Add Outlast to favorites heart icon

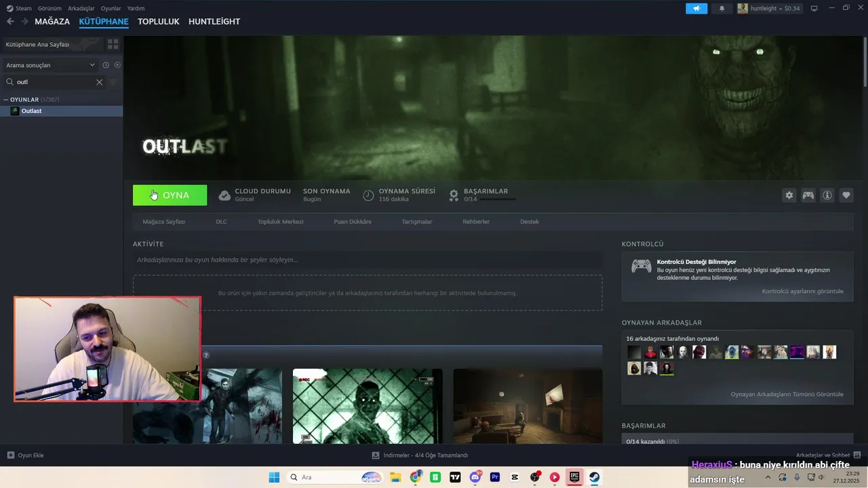click(846, 195)
